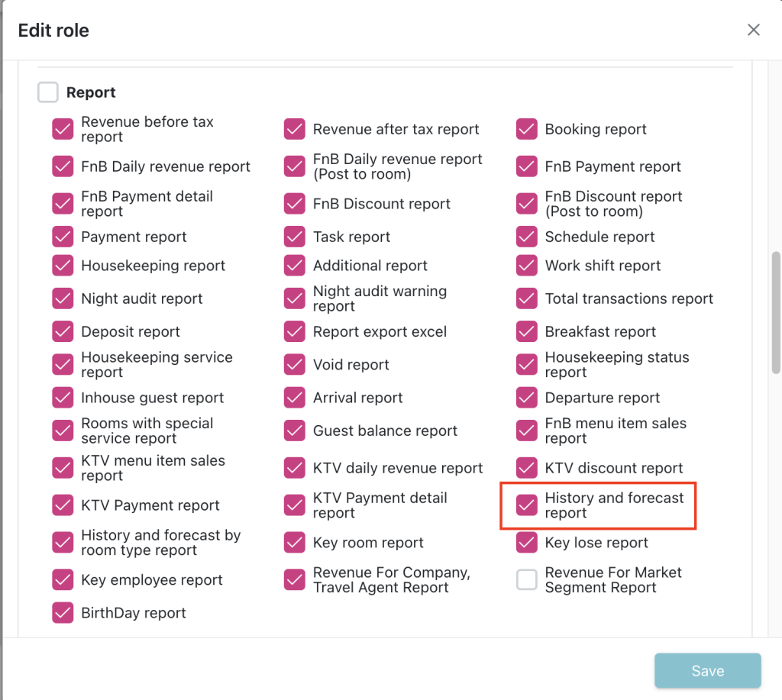Image resolution: width=782 pixels, height=700 pixels.
Task: Uncheck Revenue before tax report
Action: click(63, 129)
